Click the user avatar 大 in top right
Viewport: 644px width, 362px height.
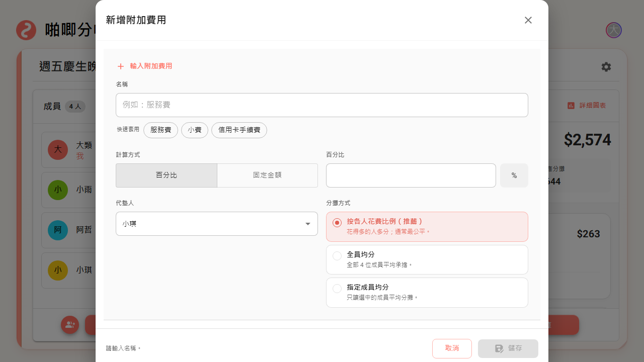click(614, 30)
